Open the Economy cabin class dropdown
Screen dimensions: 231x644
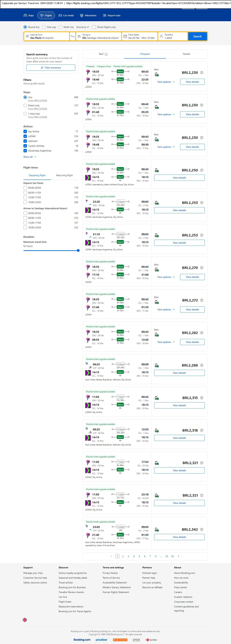click(83, 27)
